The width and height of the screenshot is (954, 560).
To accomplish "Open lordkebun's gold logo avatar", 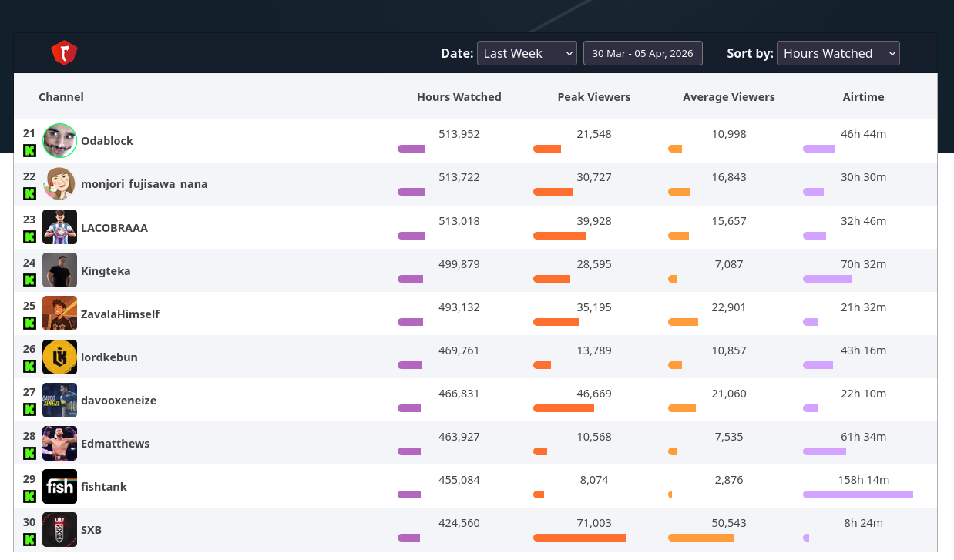I will point(59,357).
